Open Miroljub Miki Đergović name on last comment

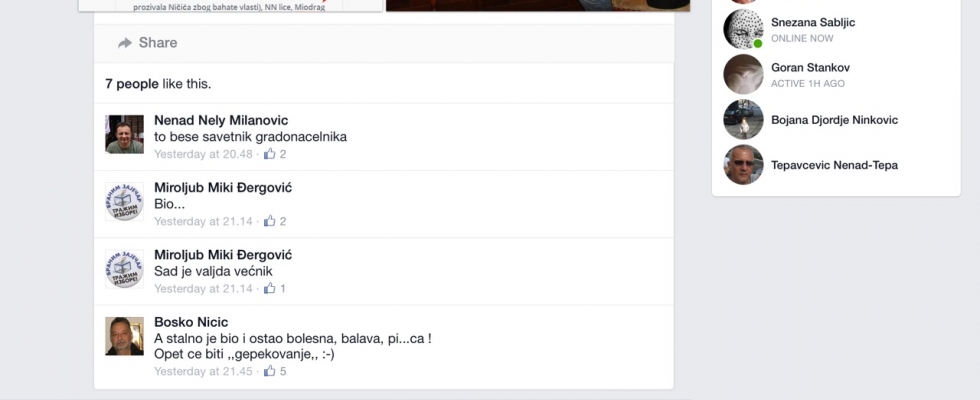tap(223, 254)
